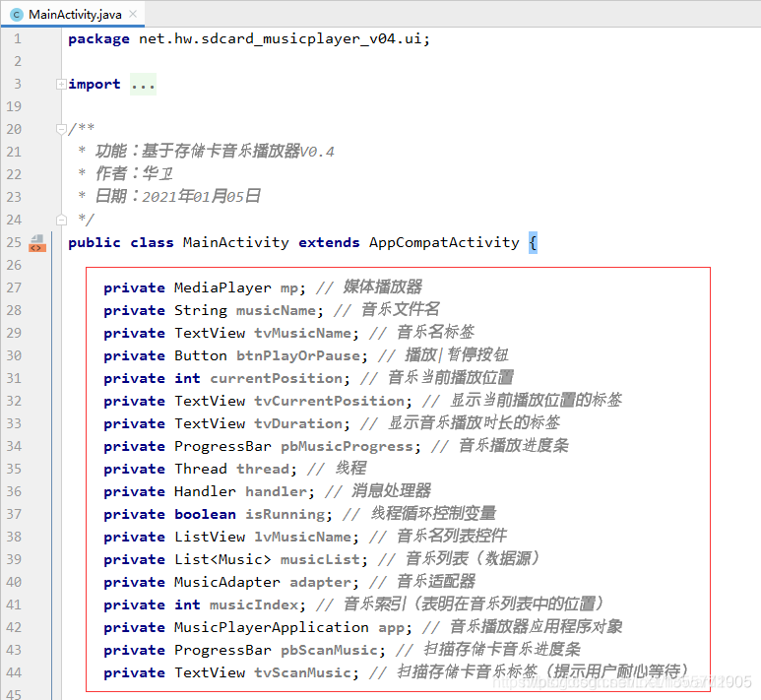Click the 媒体播放器 comment on line 27
Image resolution: width=761 pixels, height=700 pixels.
[382, 287]
